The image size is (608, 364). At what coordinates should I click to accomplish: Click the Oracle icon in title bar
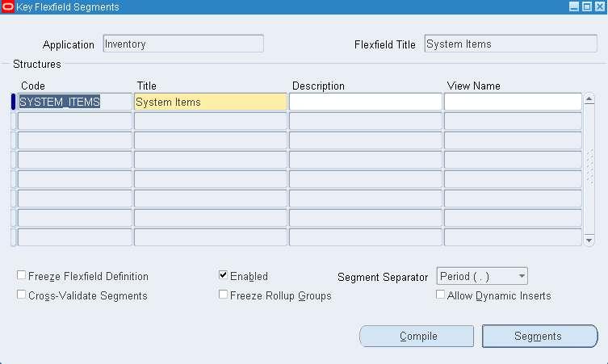[7, 6]
